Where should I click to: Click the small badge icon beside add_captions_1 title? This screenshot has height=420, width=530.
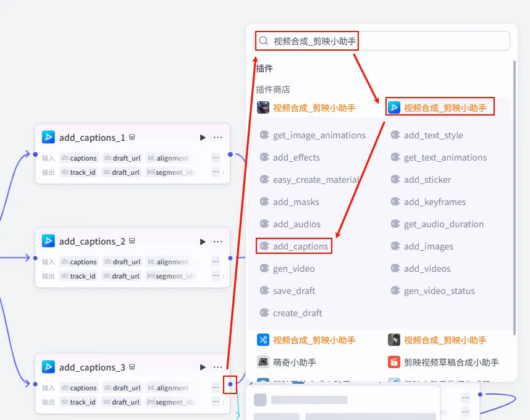click(132, 137)
